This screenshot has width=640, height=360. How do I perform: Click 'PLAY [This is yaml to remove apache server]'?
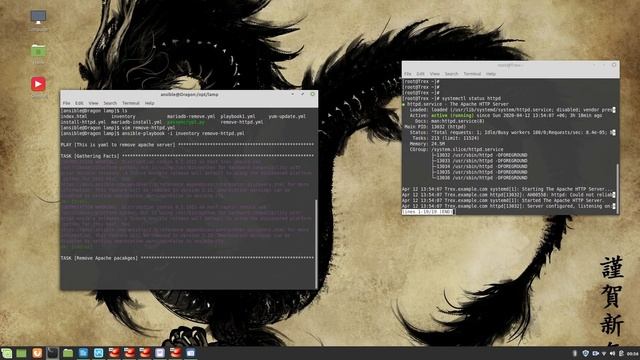click(x=118, y=145)
